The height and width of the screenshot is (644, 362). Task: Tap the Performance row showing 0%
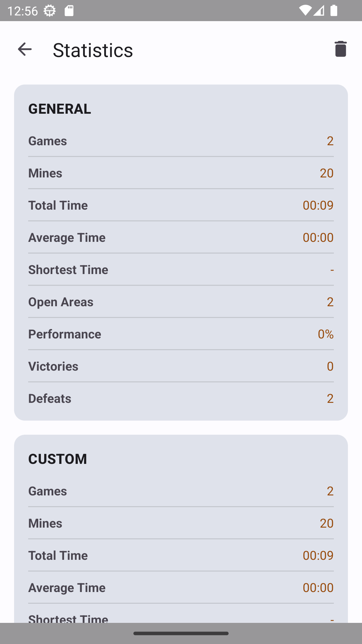click(x=181, y=334)
